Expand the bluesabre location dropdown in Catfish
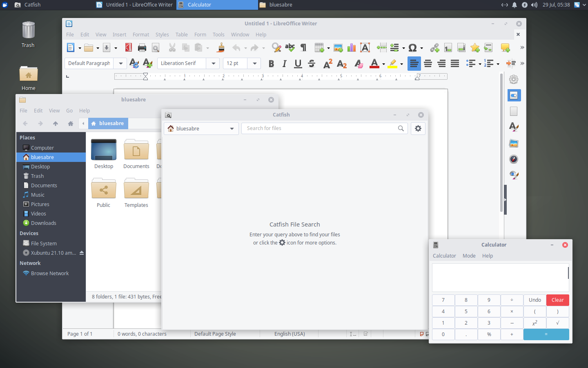This screenshot has width=588, height=368. pyautogui.click(x=232, y=128)
